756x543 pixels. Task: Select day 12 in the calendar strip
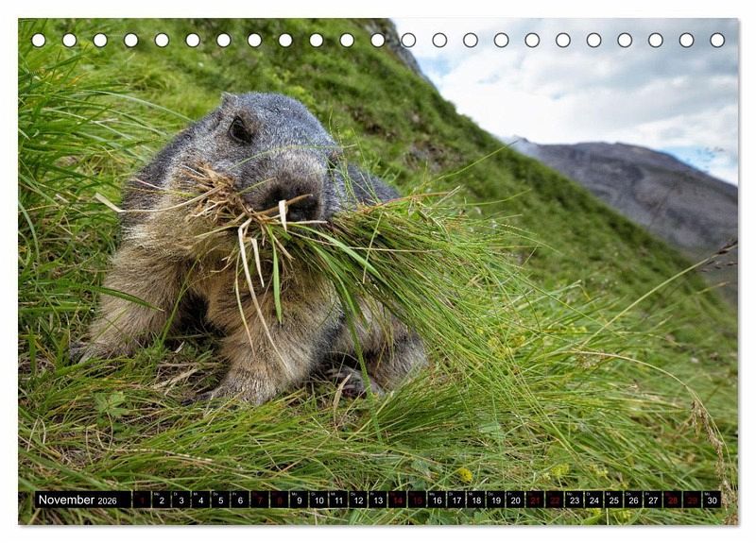(358, 501)
